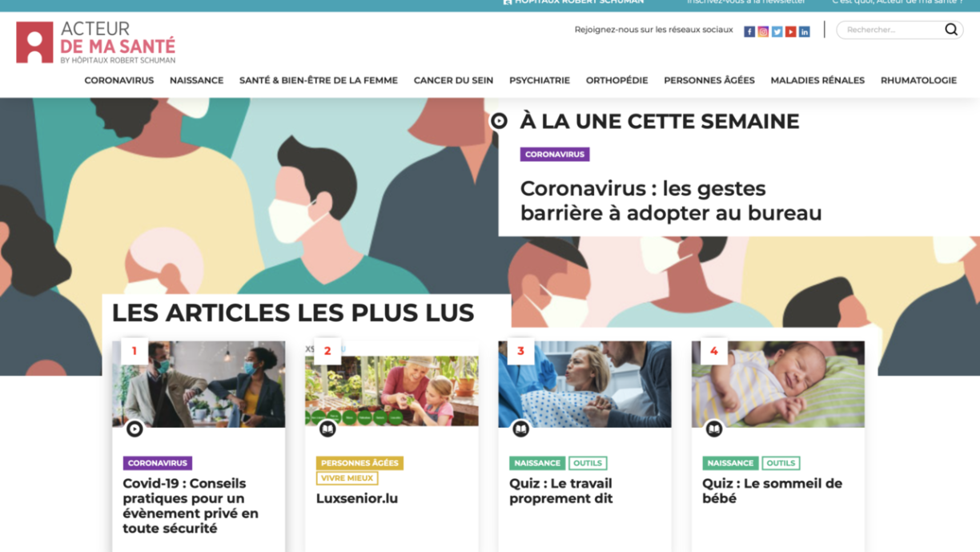Open the Facebook social icon
The image size is (980, 552).
(749, 32)
